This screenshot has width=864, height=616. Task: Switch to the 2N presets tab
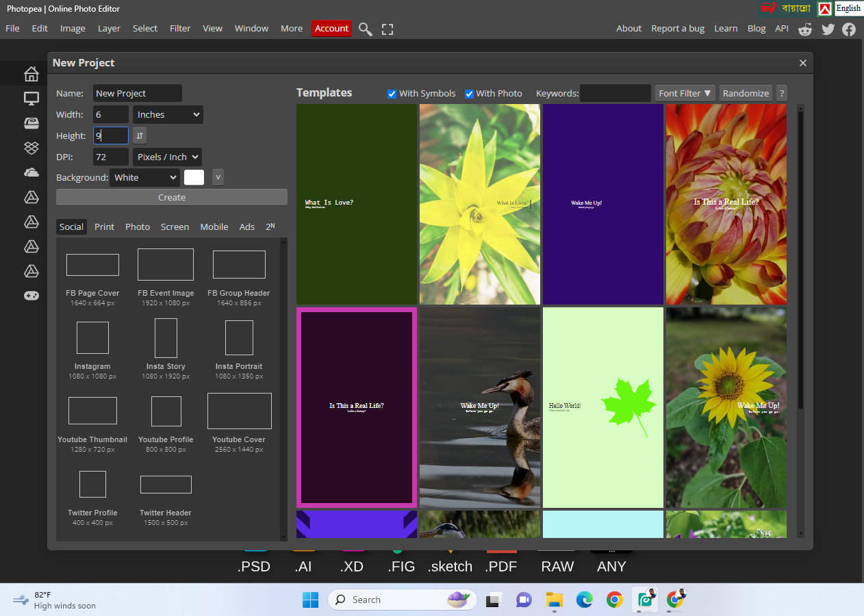coord(270,227)
